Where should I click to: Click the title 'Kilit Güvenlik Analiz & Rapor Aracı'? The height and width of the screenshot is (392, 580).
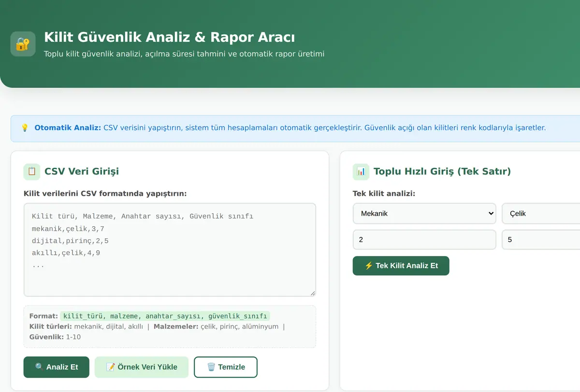tap(170, 37)
